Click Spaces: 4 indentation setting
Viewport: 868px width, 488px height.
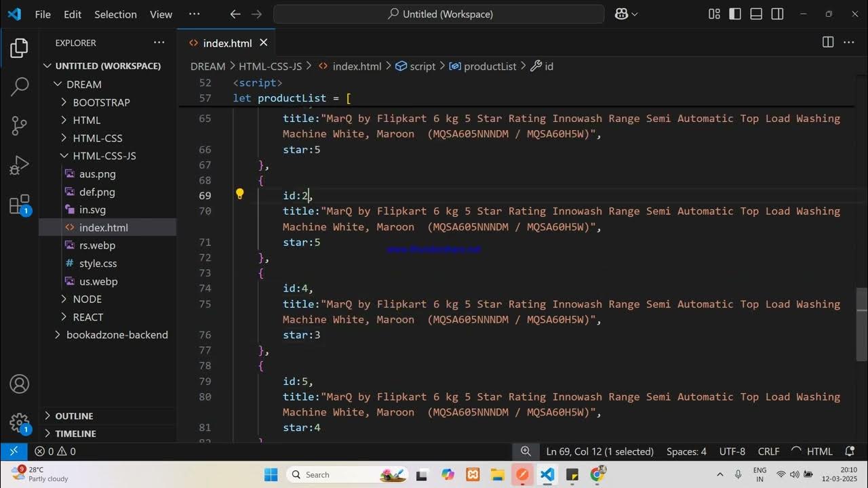[x=686, y=451]
